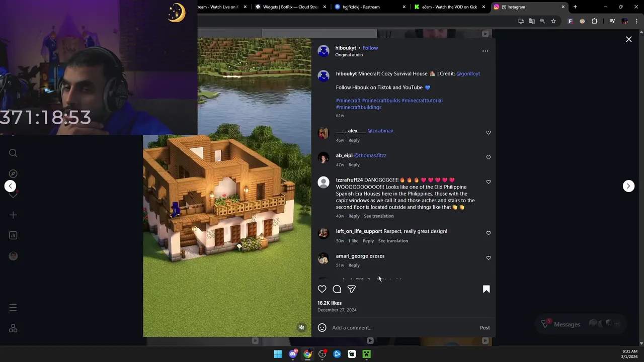Open the Create plus icon in the sidebar
The height and width of the screenshot is (362, 644).
tap(13, 215)
